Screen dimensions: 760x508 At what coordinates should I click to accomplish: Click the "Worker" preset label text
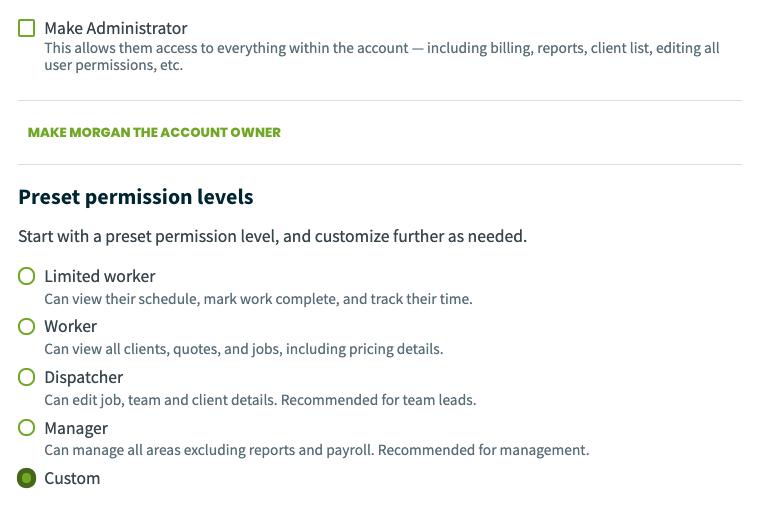(x=71, y=327)
